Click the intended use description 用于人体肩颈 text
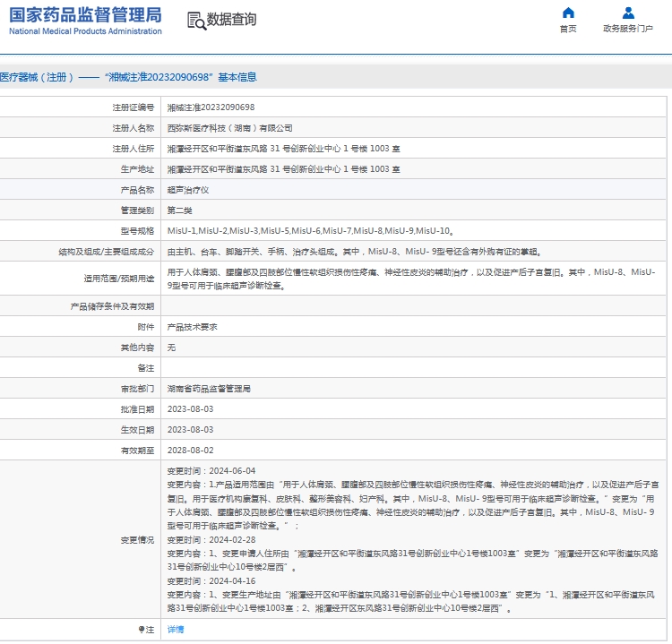This screenshot has width=672, height=644. pos(411,279)
